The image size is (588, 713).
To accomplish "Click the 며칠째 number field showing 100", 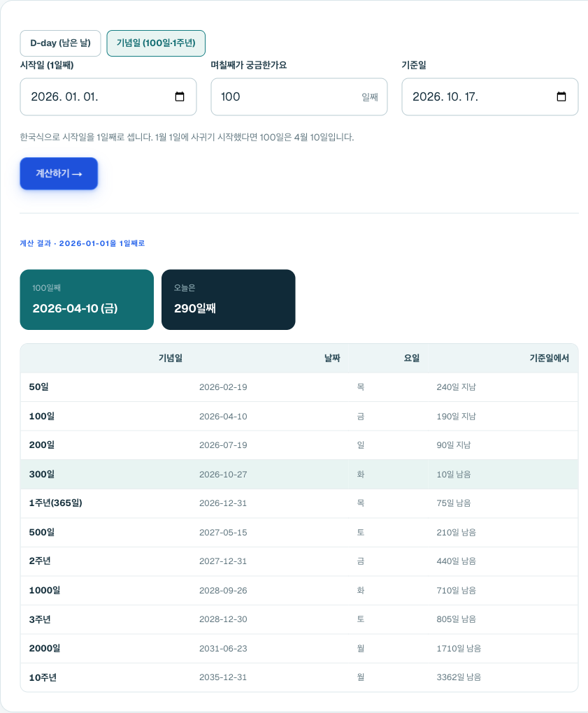I will tap(299, 97).
